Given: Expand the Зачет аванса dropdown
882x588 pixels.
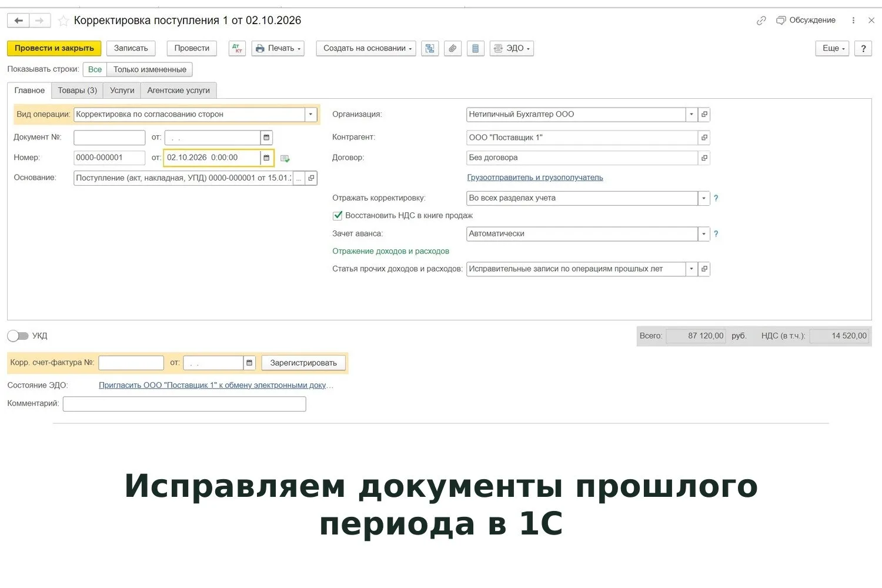Looking at the screenshot, I should [704, 233].
